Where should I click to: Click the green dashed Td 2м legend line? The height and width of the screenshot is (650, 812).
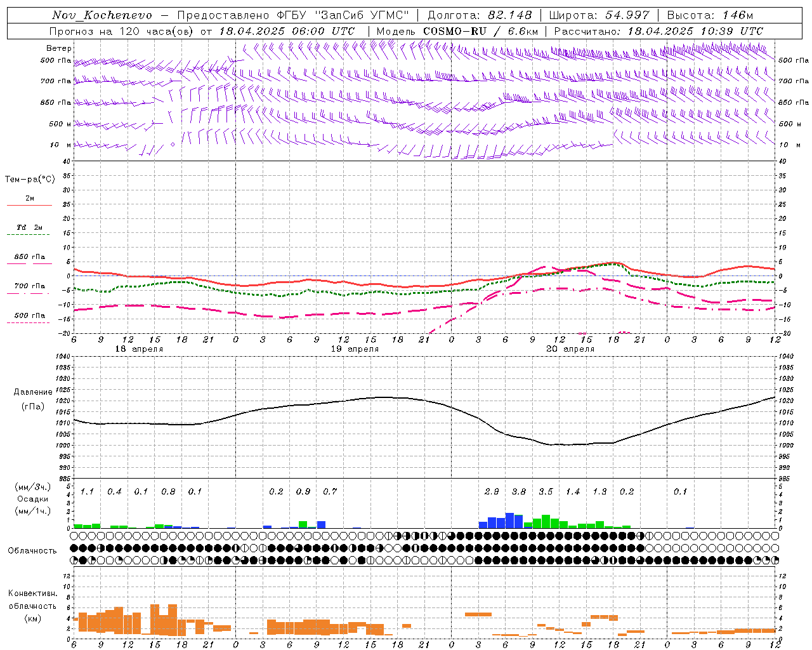29,234
